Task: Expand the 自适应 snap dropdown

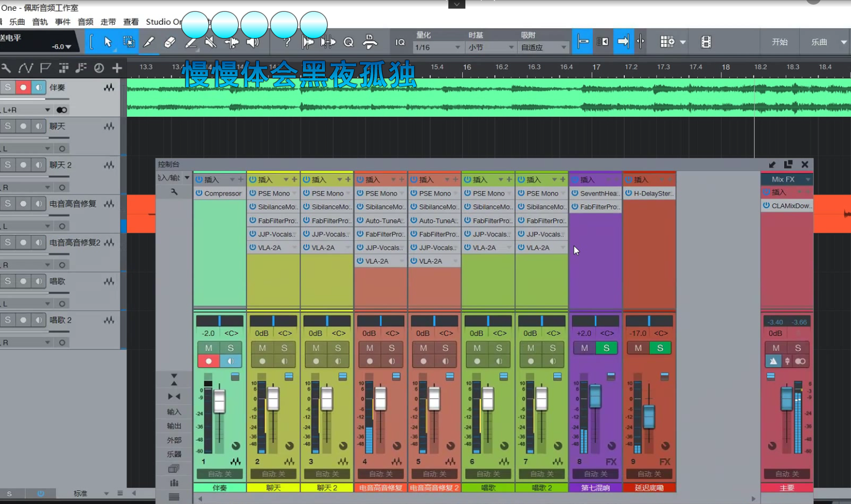Action: pos(543,47)
